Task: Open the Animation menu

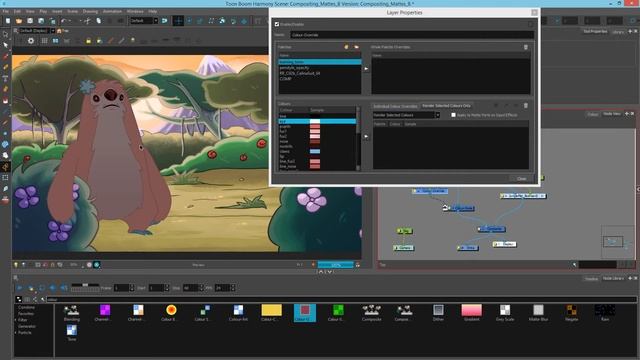Action: 112,11
